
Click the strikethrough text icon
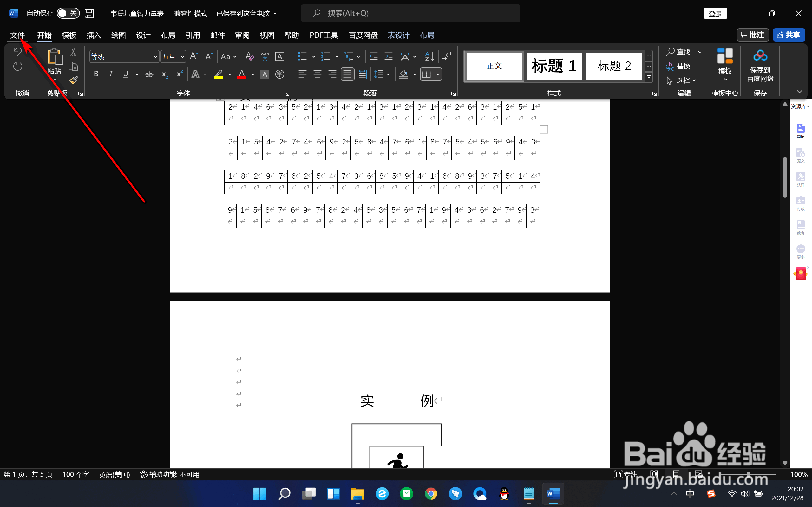point(149,74)
